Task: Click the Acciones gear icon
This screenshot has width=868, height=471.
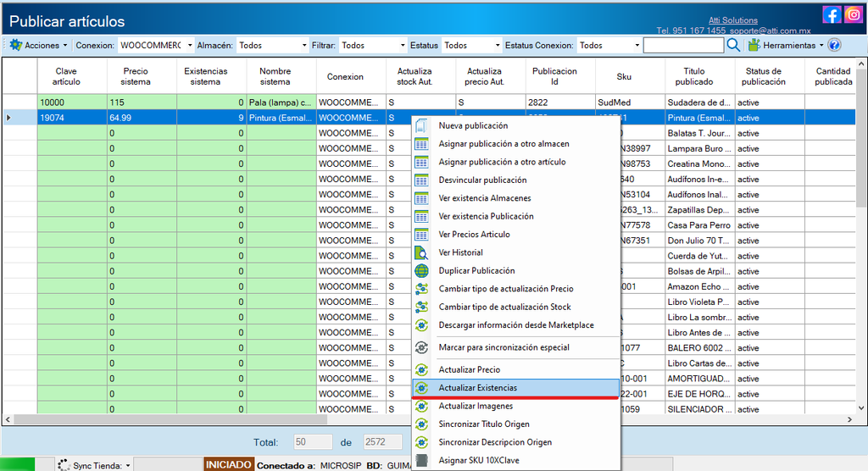Action: 15,45
